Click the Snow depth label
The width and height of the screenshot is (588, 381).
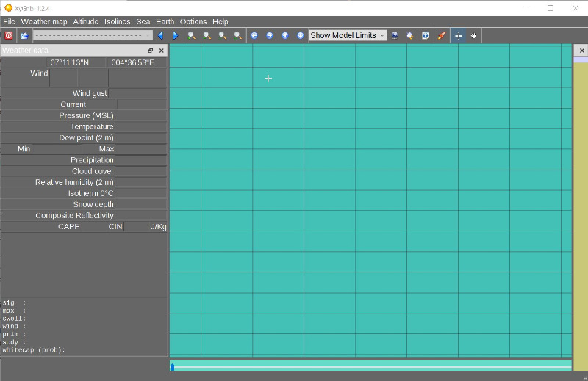pos(93,205)
